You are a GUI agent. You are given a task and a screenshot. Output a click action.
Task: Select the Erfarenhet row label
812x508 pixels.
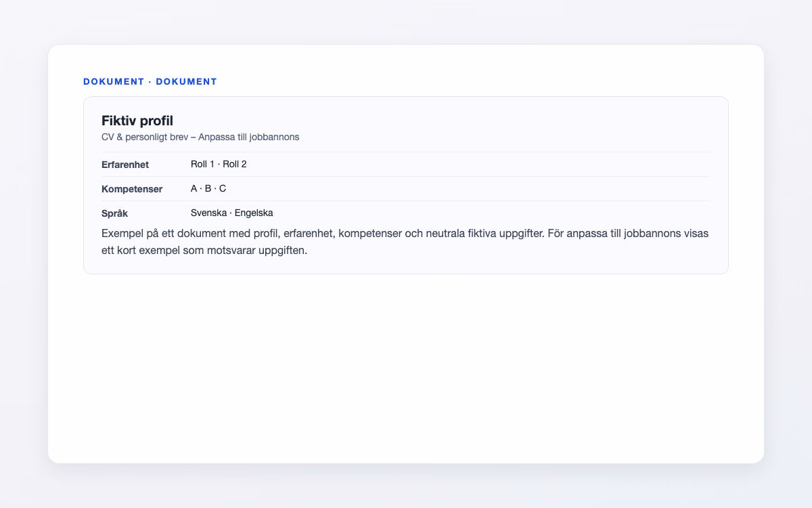(x=125, y=165)
